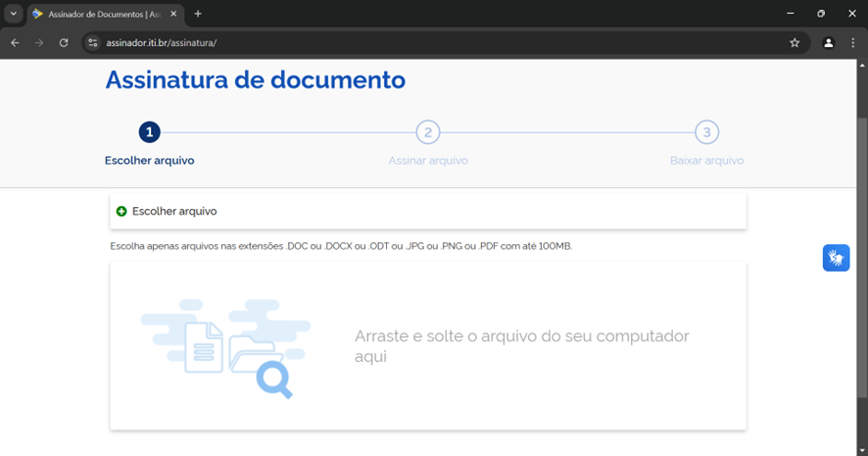Select step 3 Baixar arquivo circle
The height and width of the screenshot is (456, 868).
[706, 132]
